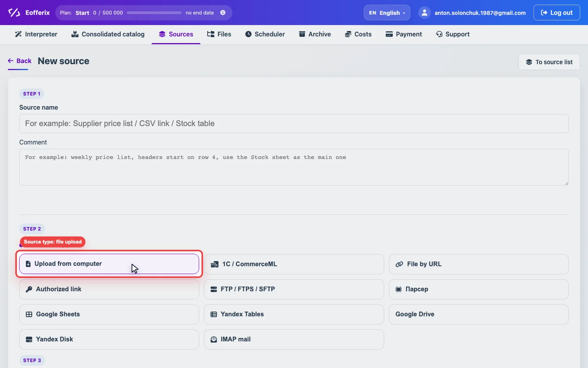
Task: Click the Eofferix logo icon
Action: 14,13
